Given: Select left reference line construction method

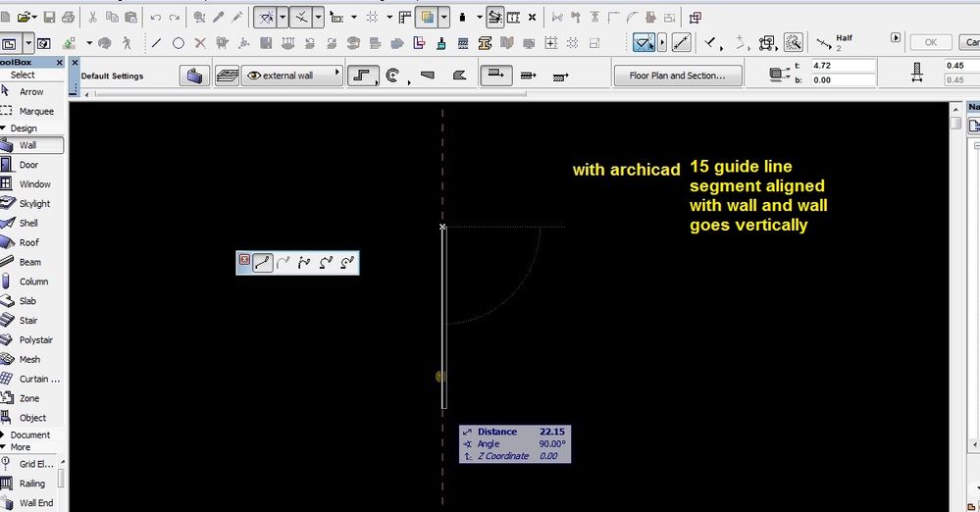Looking at the screenshot, I should [496, 76].
